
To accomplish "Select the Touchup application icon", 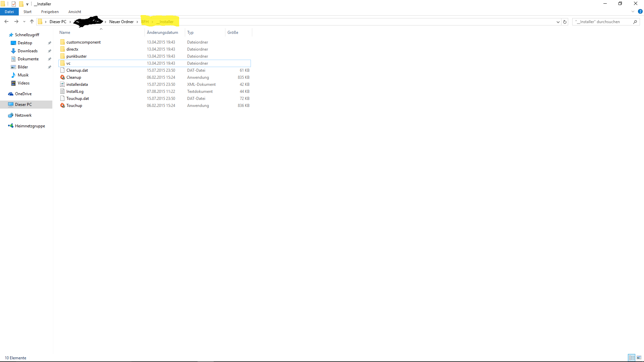I will [x=62, y=106].
